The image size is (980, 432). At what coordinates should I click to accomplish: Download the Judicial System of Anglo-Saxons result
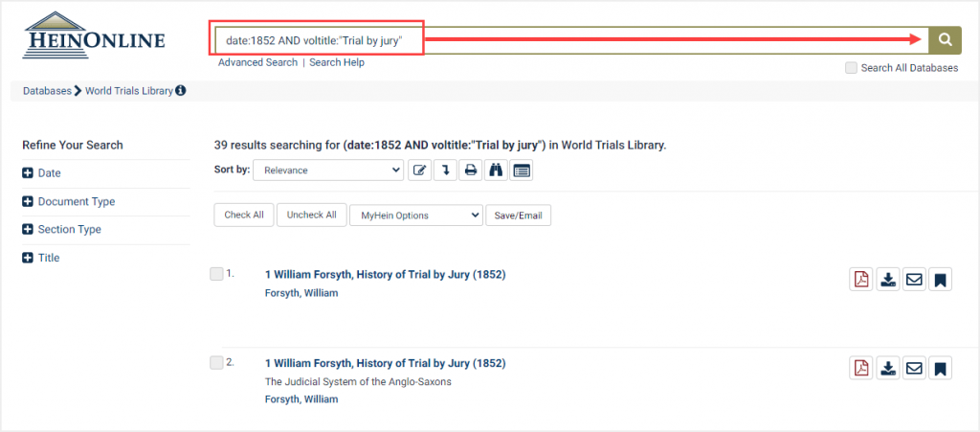pyautogui.click(x=888, y=368)
